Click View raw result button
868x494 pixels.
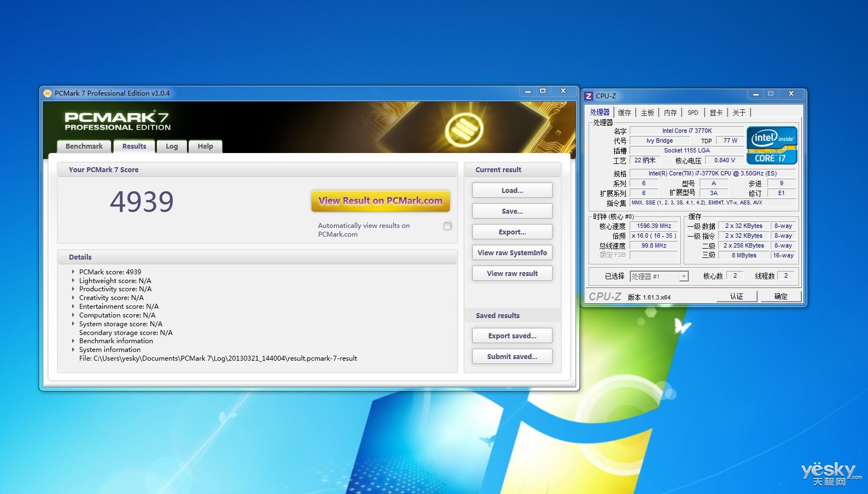tap(512, 273)
